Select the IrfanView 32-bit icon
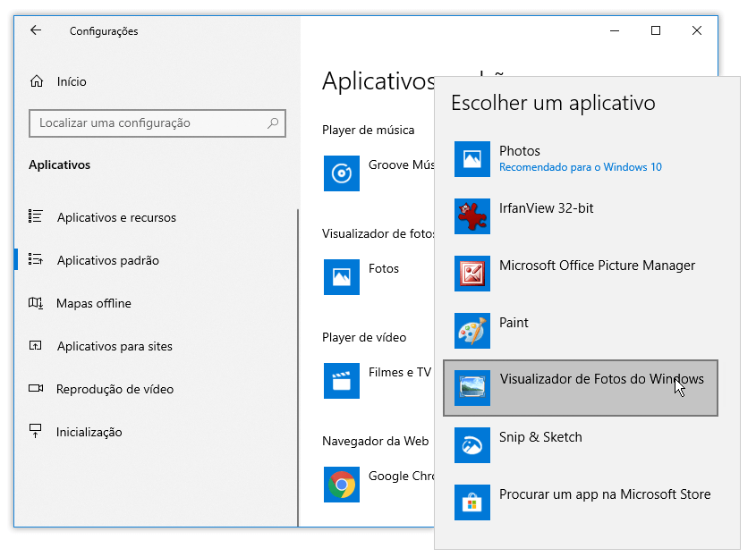756x557 pixels. pos(471,216)
